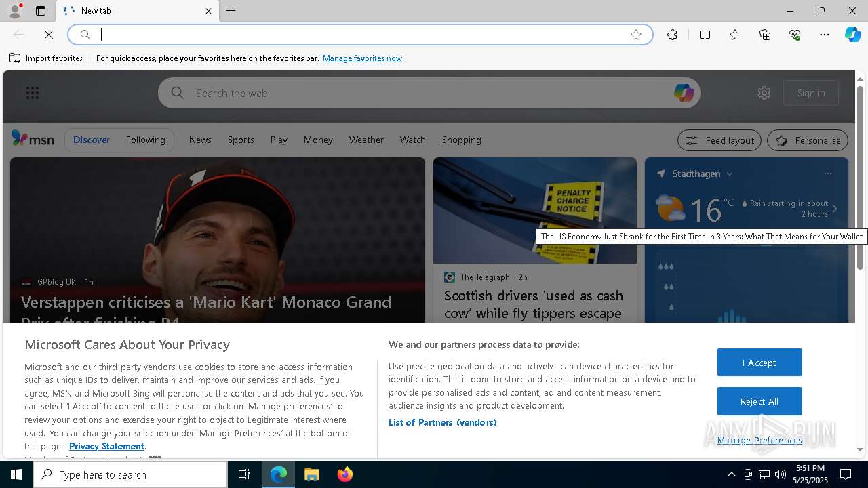Open Microsoft Edge on taskbar

[x=279, y=474]
